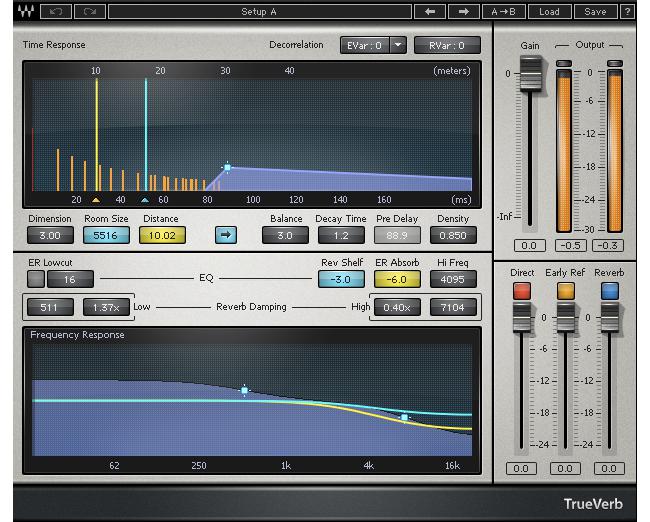Open help with the question mark

tap(627, 12)
